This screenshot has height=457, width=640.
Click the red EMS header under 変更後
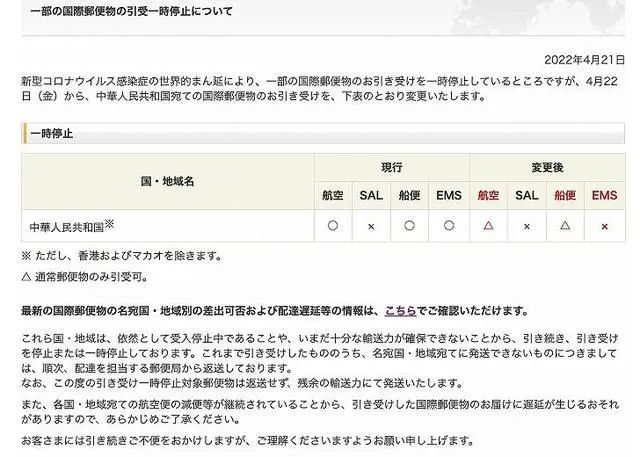pos(604,196)
